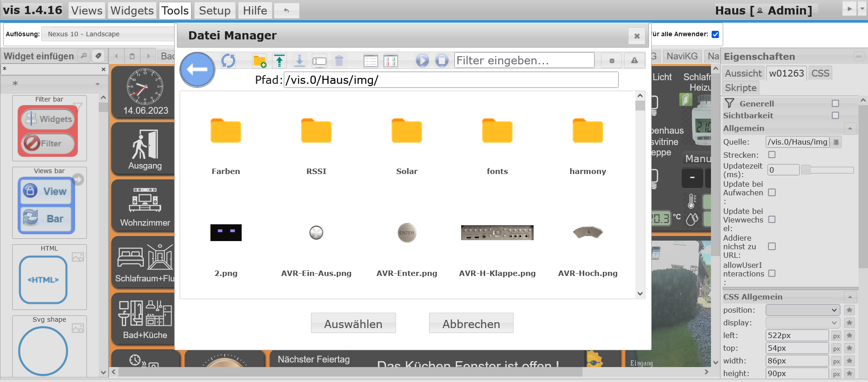Viewport: 868px width, 382px height.
Task: Click the warning triangle toolbar button
Action: pos(634,61)
